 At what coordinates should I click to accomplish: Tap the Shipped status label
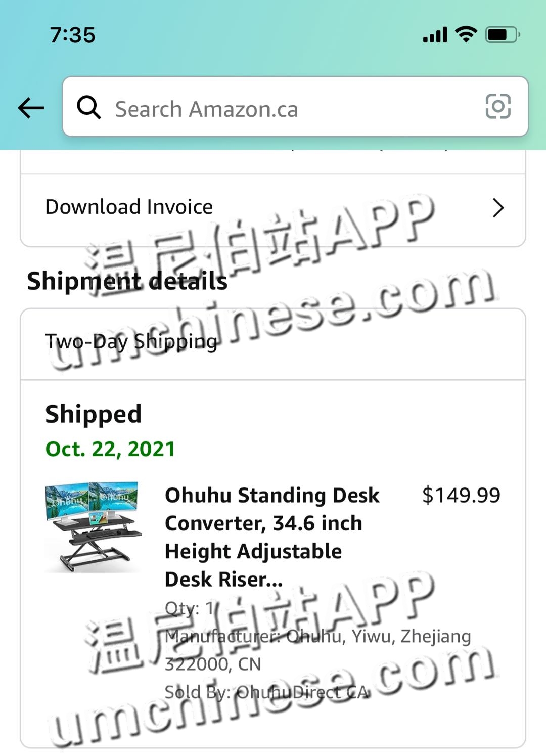(x=94, y=414)
